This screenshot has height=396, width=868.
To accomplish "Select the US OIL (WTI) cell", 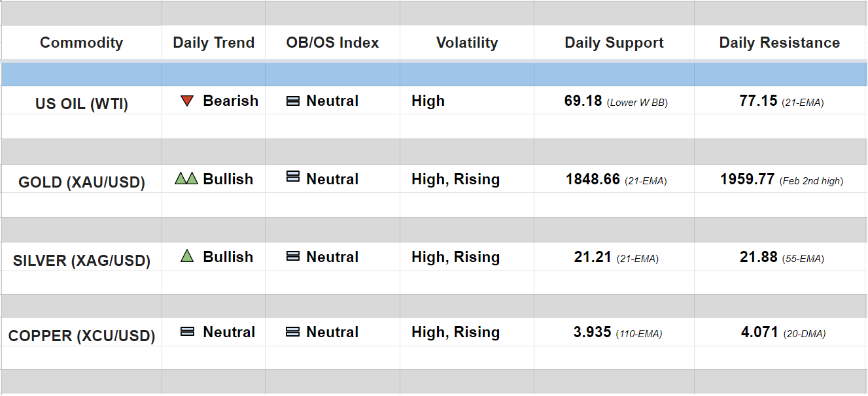I will (x=82, y=103).
